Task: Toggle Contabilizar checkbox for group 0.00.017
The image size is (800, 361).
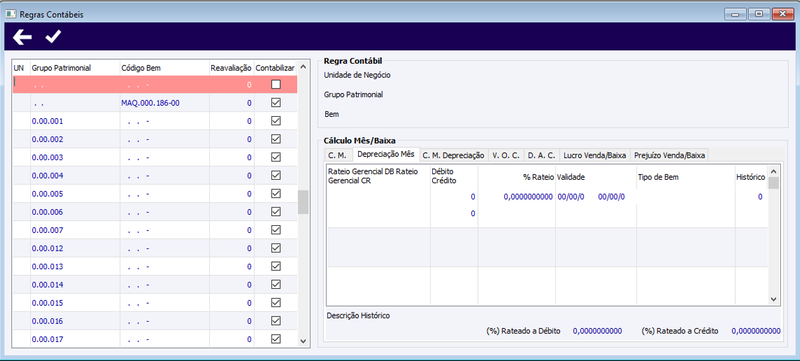Action: click(x=276, y=339)
